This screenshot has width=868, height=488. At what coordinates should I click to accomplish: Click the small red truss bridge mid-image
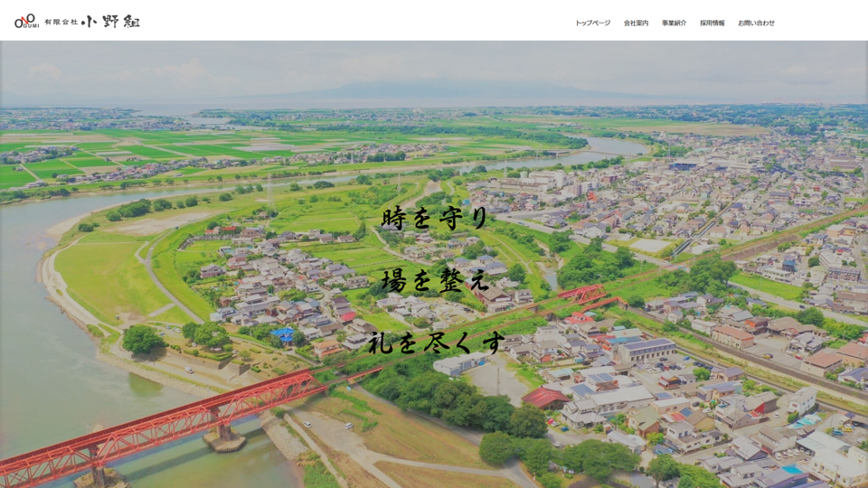[x=582, y=295]
